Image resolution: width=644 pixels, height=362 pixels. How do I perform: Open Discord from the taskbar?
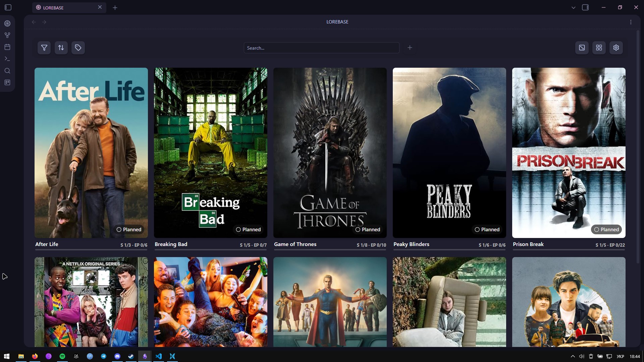(x=117, y=356)
